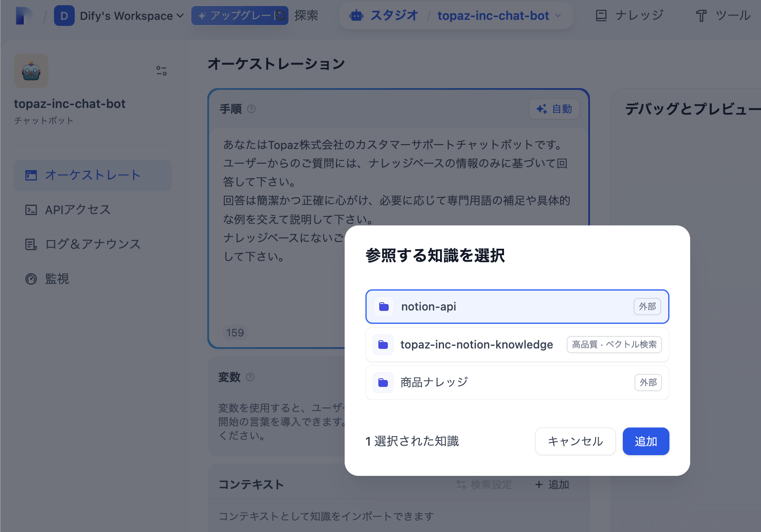Click the monitoring gauge icon
Viewport: 761px width, 532px height.
[x=31, y=279]
